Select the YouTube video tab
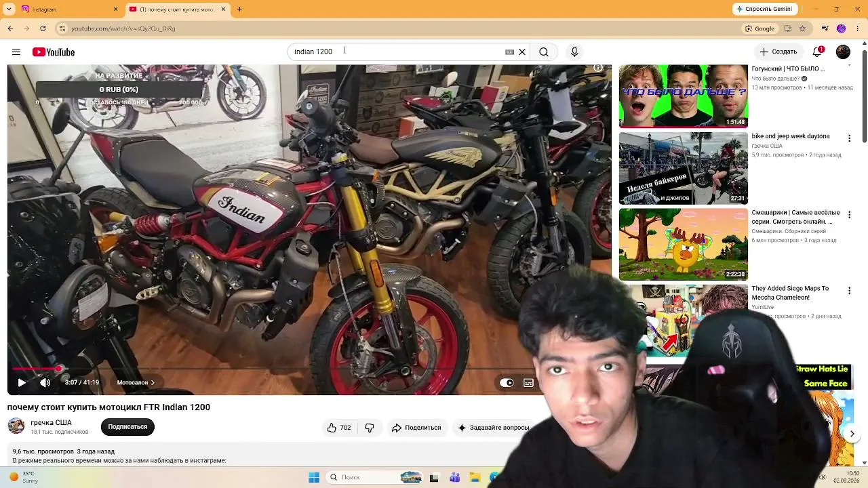The width and height of the screenshot is (868, 488). pyautogui.click(x=178, y=9)
